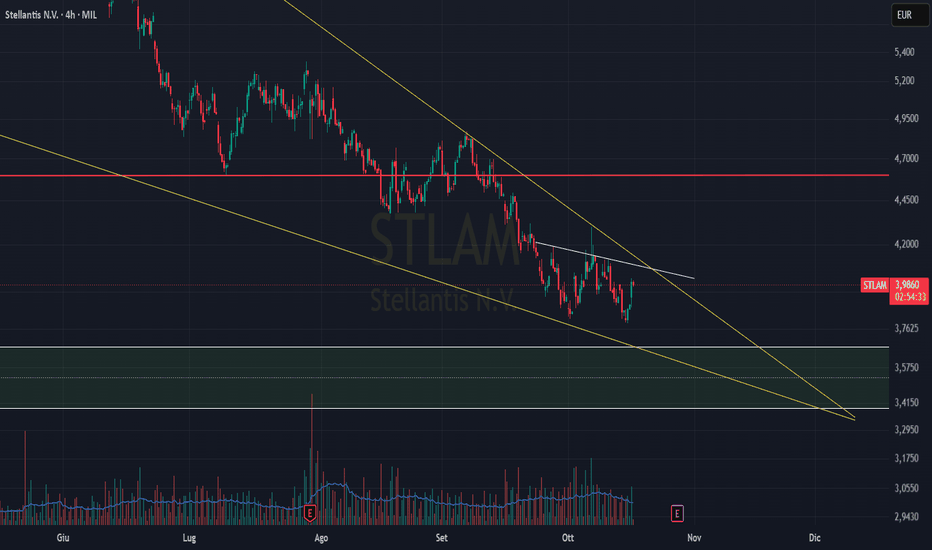932x550 pixels.
Task: Click the 3,2950 price axis label
Action: (906, 429)
